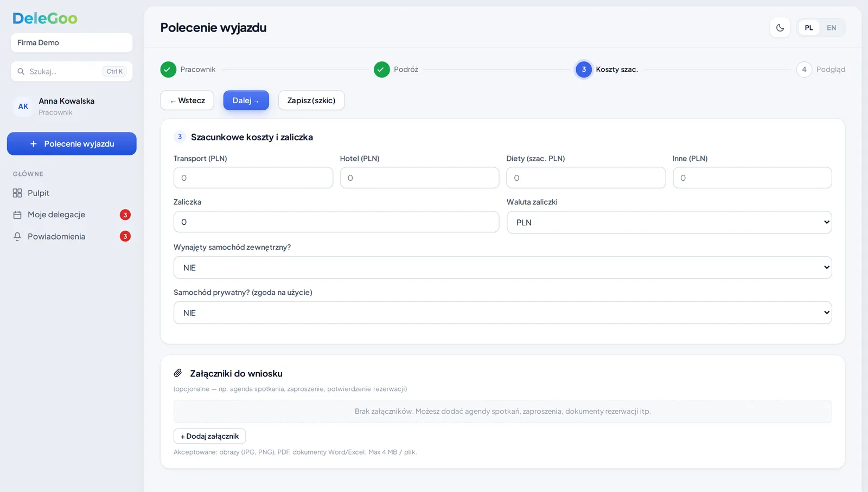Viewport: 868px width, 492px height.
Task: Click the search magnifier icon
Action: click(x=21, y=72)
